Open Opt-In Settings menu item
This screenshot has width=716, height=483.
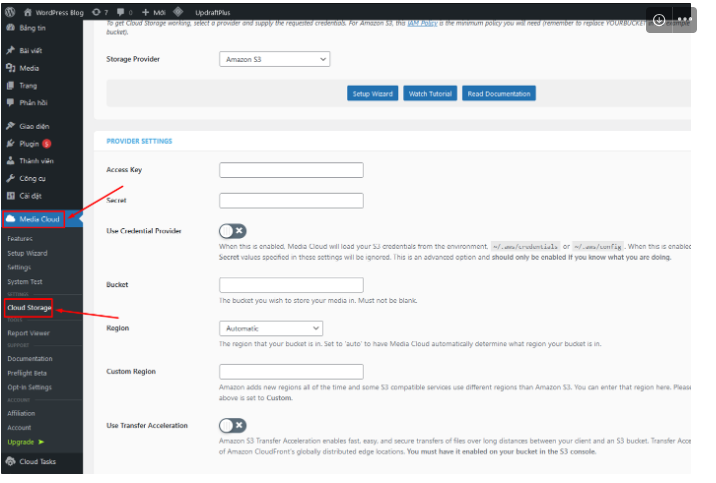(x=30, y=388)
